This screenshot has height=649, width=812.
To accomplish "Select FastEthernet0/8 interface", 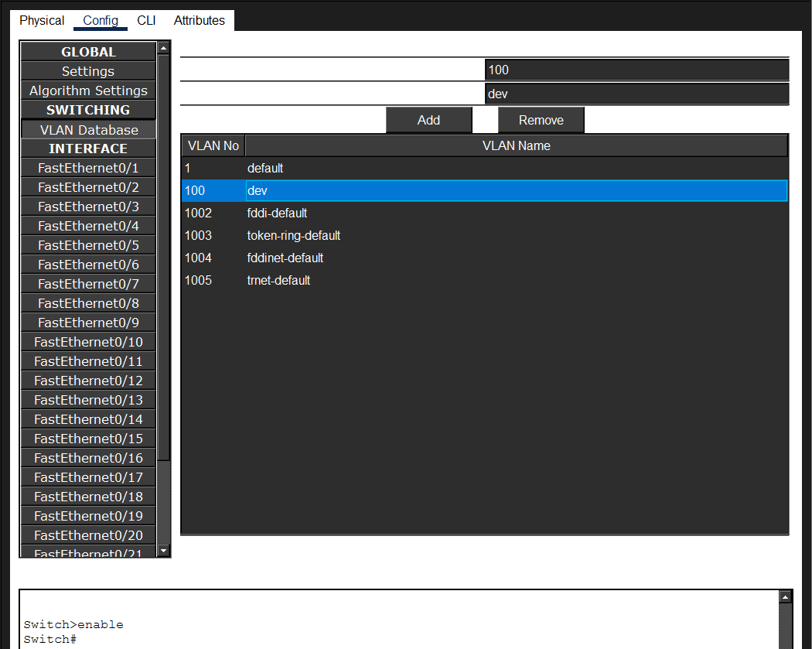I will tap(88, 303).
